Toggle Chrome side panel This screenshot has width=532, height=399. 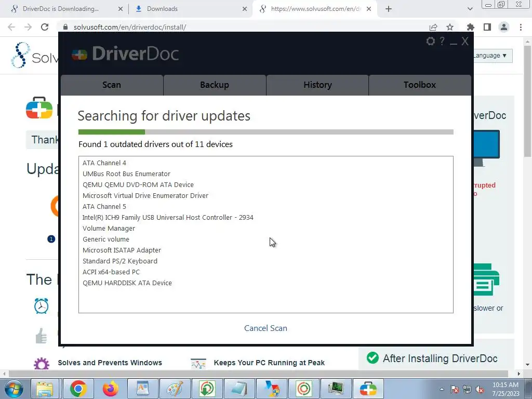point(487,27)
